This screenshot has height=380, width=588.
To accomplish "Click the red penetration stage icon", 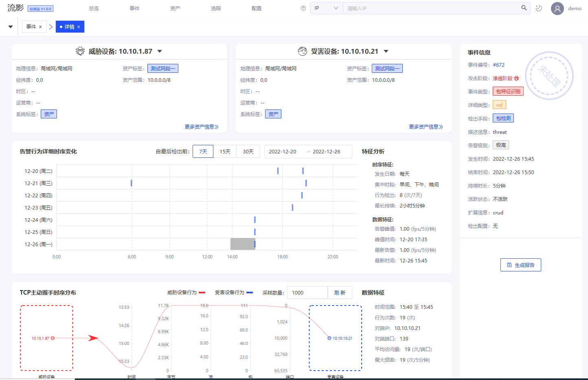I will pos(516,78).
